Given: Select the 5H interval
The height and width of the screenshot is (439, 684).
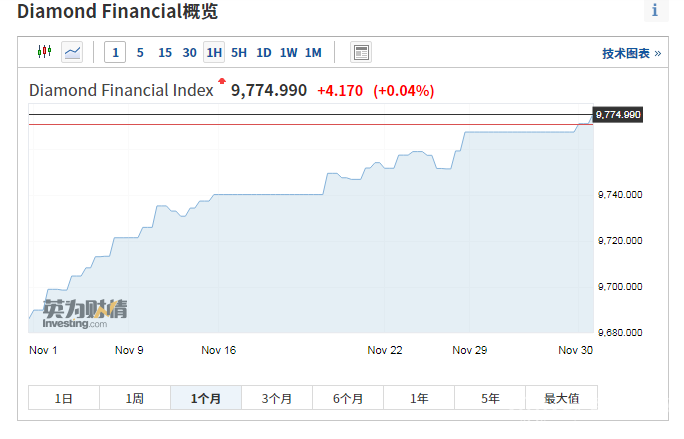Looking at the screenshot, I should 239,52.
